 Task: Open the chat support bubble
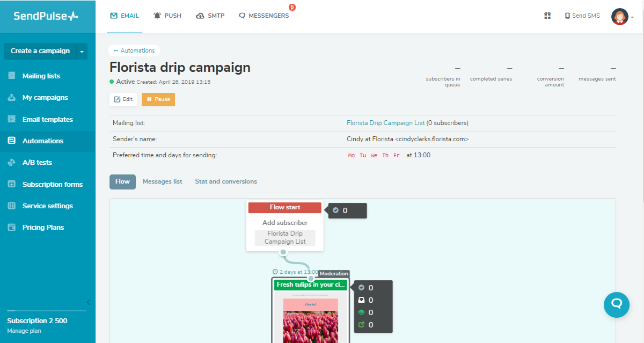click(x=616, y=305)
